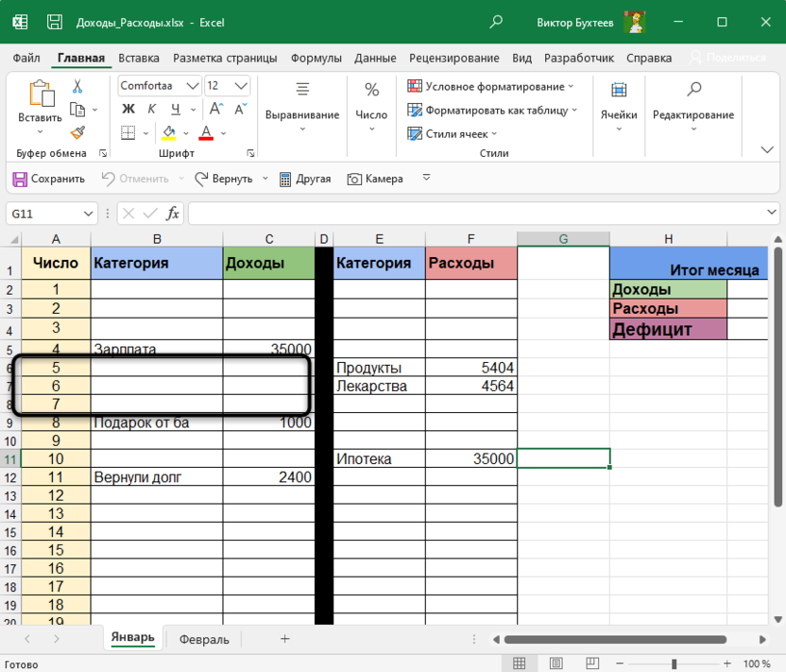Click the fill color paint bucket icon
The image size is (786, 672).
pyautogui.click(x=169, y=133)
